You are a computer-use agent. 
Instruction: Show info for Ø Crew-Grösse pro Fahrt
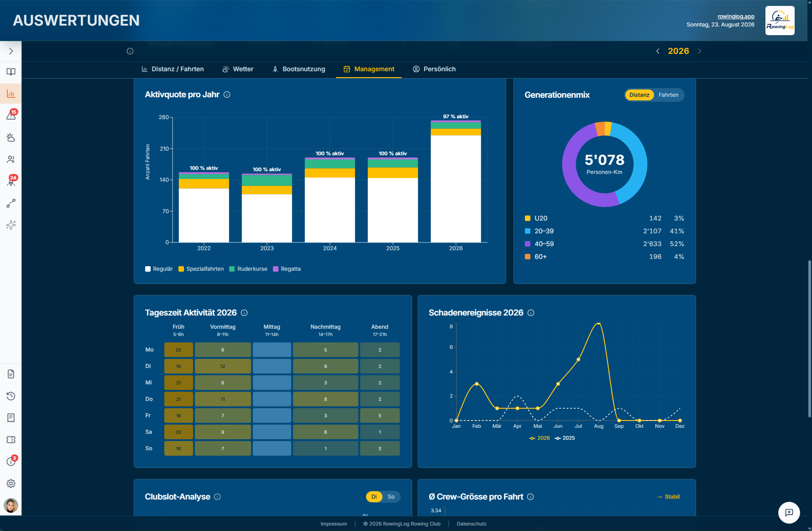click(530, 497)
